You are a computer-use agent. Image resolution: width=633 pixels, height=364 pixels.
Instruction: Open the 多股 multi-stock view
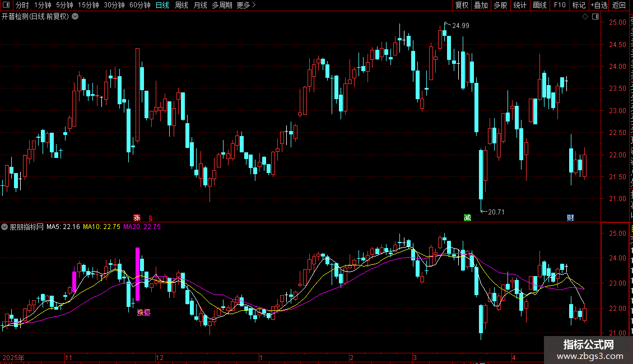[500, 5]
